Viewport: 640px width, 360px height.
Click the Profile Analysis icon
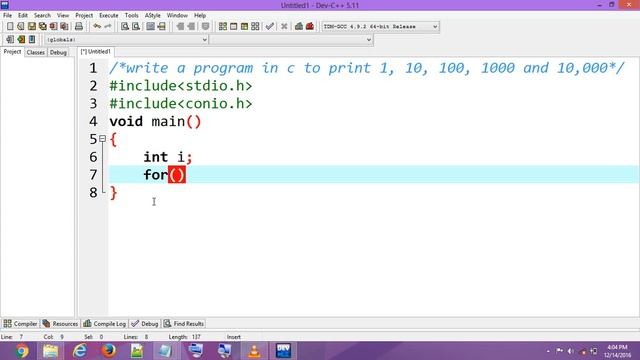click(299, 27)
